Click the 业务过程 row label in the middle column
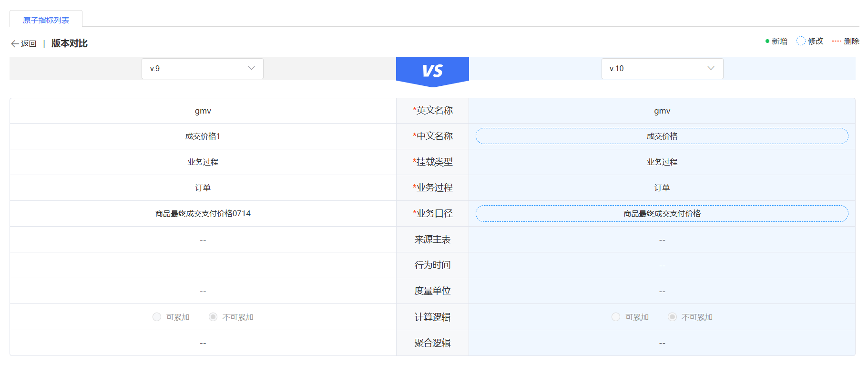Image resolution: width=868 pixels, height=376 pixels. tap(433, 188)
